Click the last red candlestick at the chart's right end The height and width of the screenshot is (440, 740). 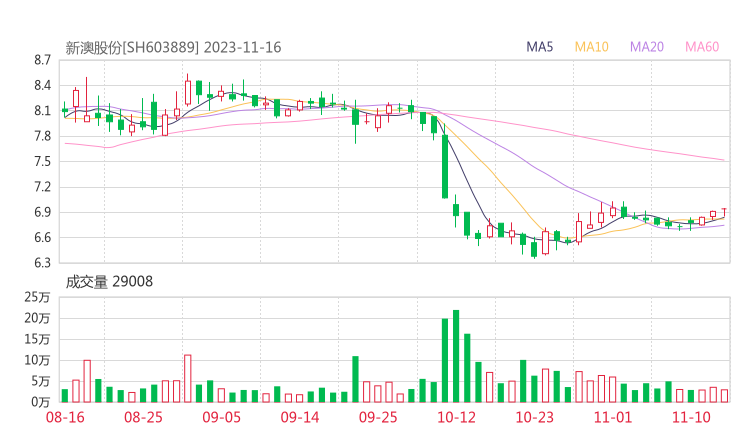click(724, 212)
